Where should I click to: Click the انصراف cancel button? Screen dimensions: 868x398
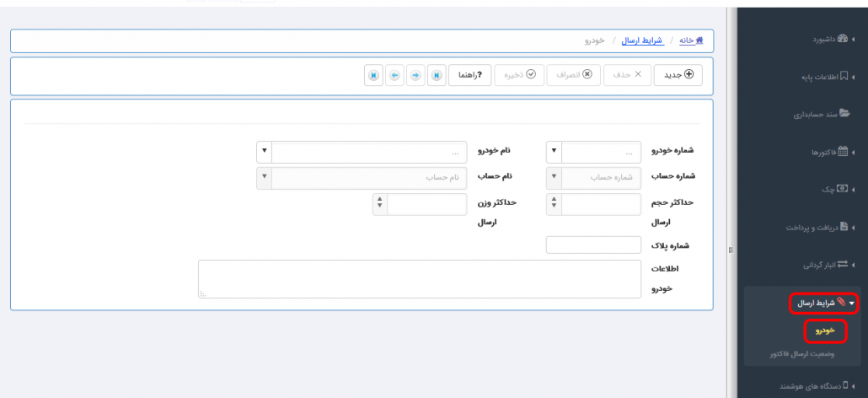[574, 75]
